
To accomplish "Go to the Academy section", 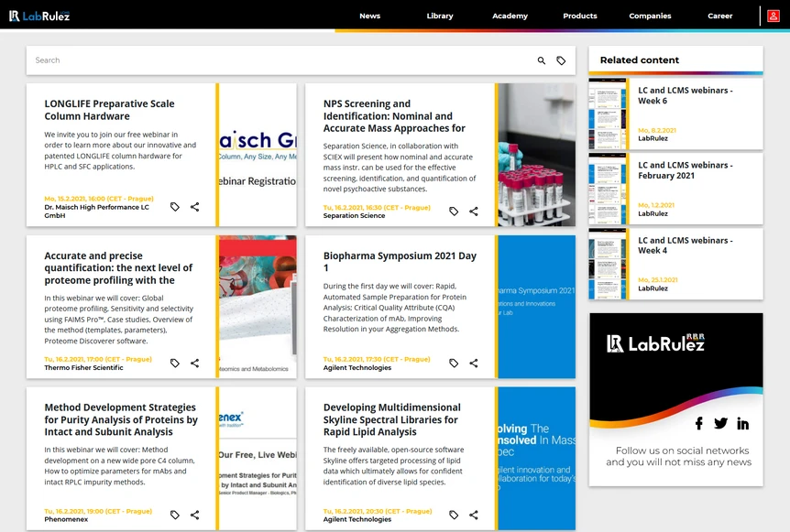I will coord(510,16).
